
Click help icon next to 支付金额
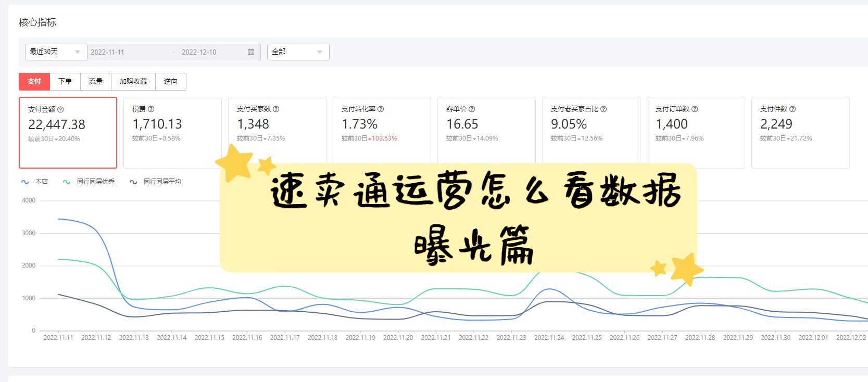point(60,109)
